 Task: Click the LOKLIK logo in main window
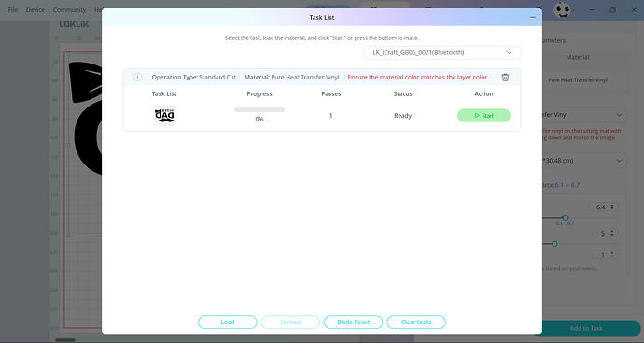74,24
